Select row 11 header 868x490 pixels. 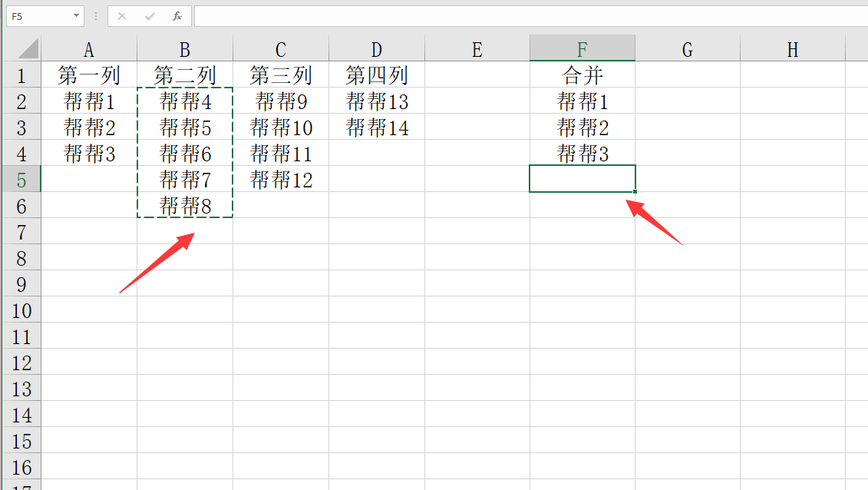point(21,336)
